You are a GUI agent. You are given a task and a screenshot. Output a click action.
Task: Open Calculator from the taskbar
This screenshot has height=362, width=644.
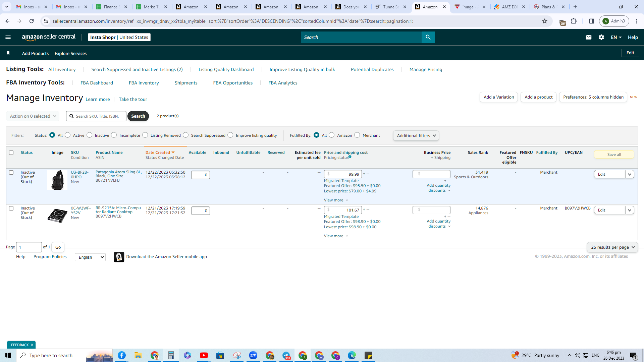click(x=171, y=355)
